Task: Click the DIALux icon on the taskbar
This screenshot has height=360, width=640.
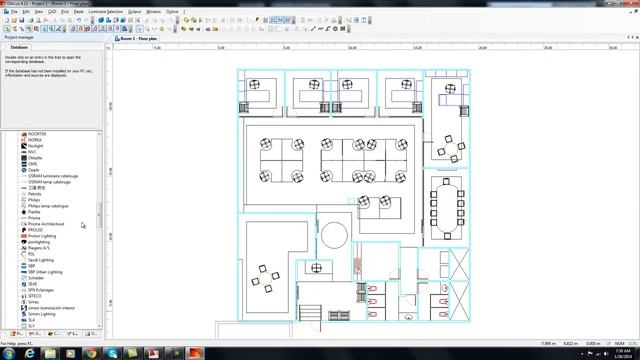Action: click(195, 353)
